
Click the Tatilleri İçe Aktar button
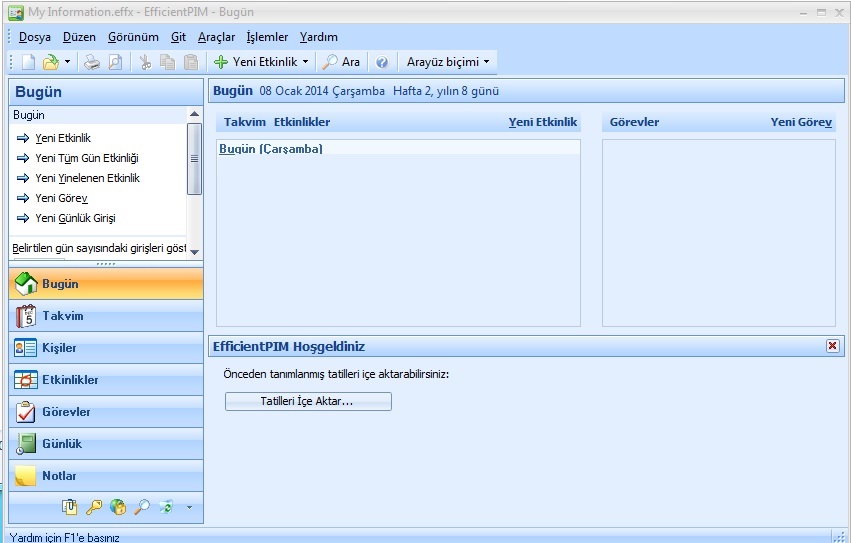pos(308,401)
